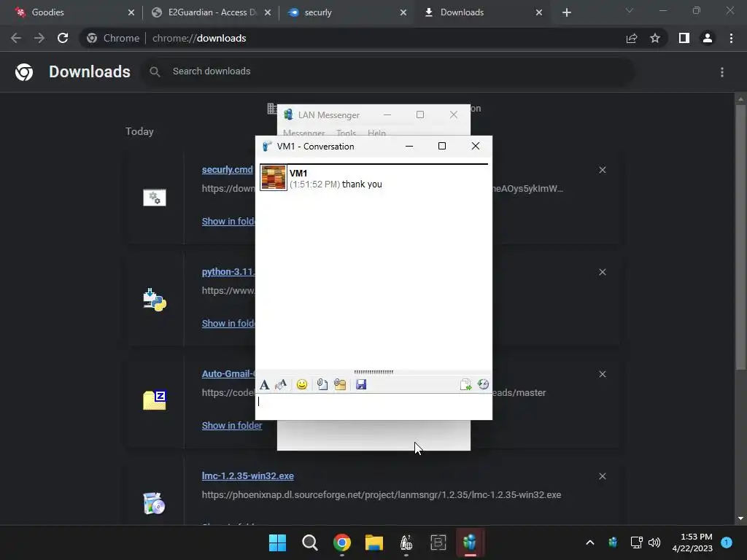Open the lmc-1.2.35-win32.exe download link
This screenshot has width=747, height=560.
(x=248, y=475)
